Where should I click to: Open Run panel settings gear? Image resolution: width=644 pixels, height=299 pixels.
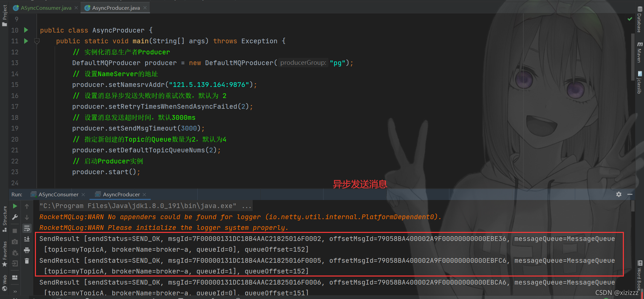tap(619, 194)
